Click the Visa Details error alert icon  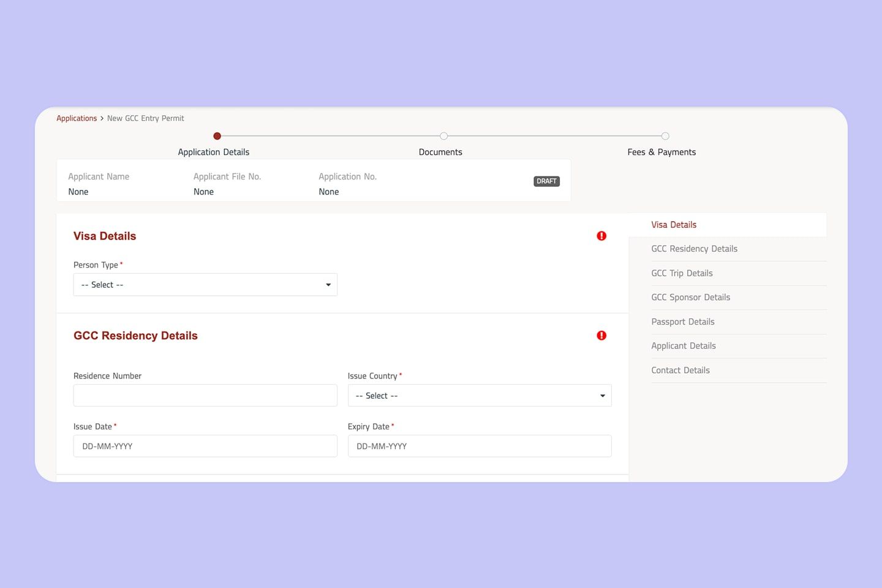[601, 236]
